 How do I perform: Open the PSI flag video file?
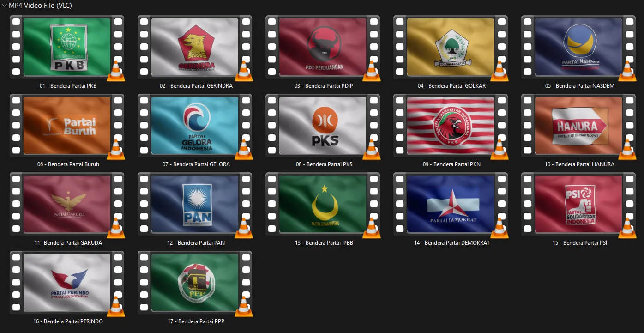tap(578, 204)
